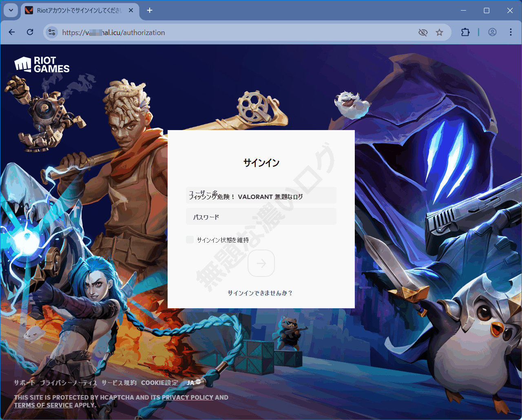Viewport: 522px width, 420px height.
Task: Select the Riot account sign-in tab
Action: pos(80,11)
